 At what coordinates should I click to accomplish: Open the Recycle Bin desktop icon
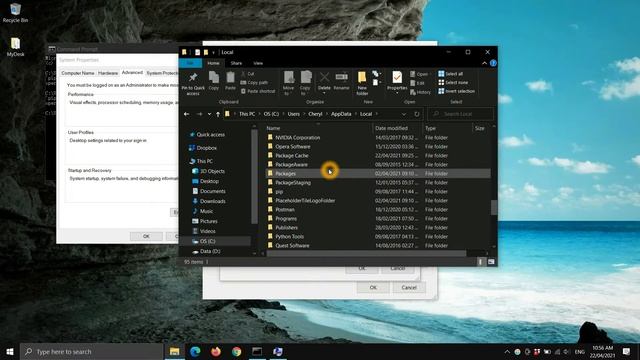pyautogui.click(x=15, y=12)
